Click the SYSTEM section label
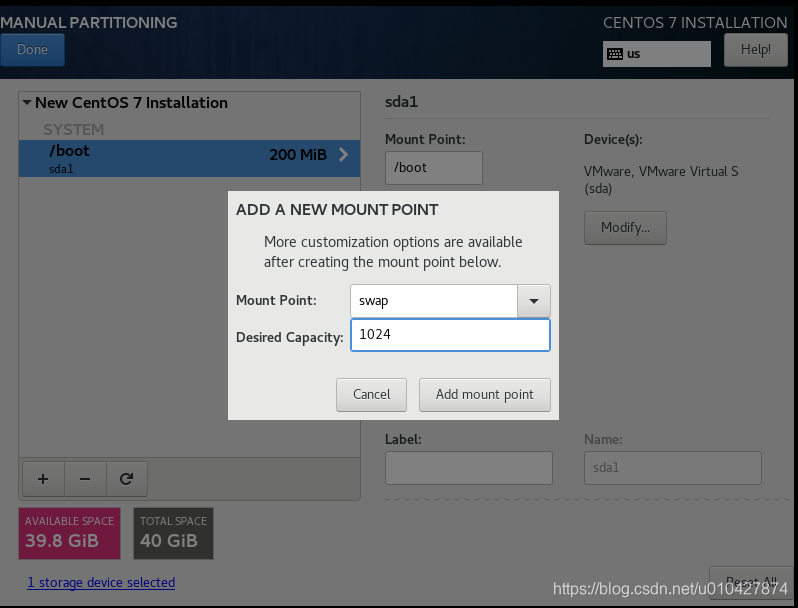The height and width of the screenshot is (608, 798). 74,130
